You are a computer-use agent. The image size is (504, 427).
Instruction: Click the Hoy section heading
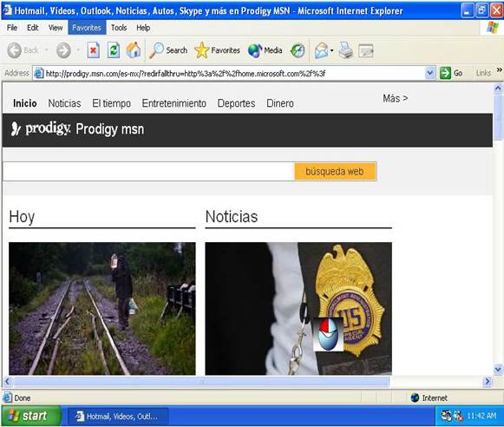(22, 216)
